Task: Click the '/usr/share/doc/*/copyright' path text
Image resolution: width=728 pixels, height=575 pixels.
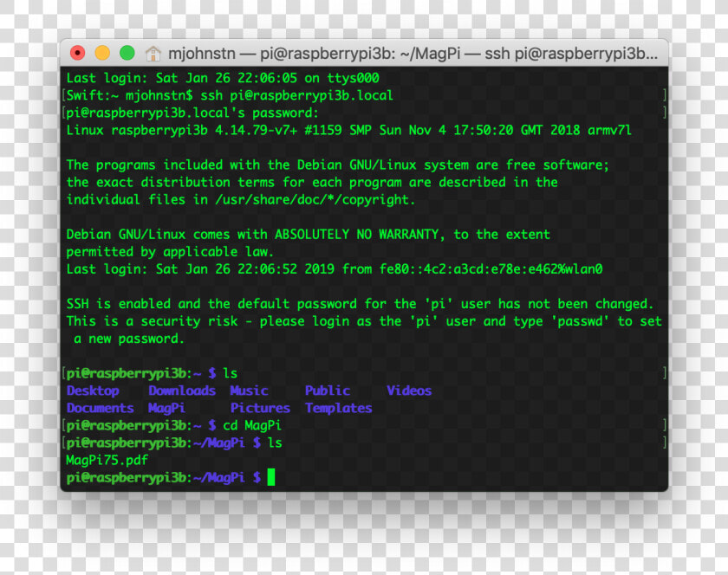Action: [x=314, y=200]
